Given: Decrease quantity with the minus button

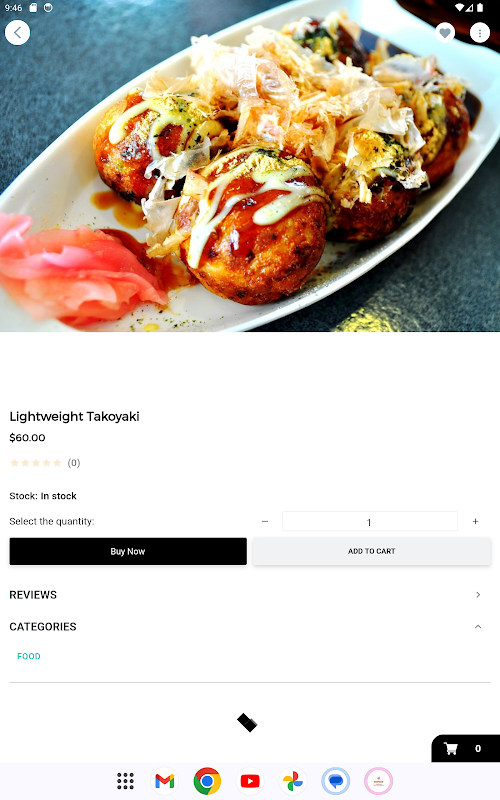Looking at the screenshot, I should coord(265,521).
